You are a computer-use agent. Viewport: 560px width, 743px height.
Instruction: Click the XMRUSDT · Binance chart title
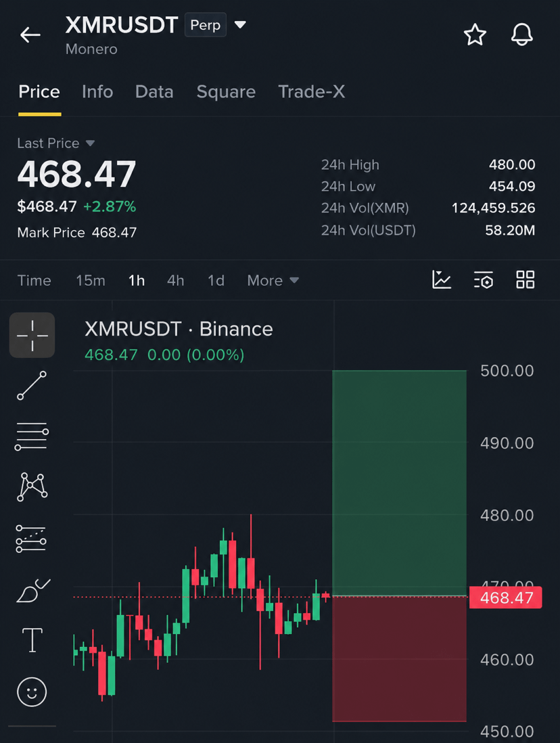pyautogui.click(x=179, y=329)
